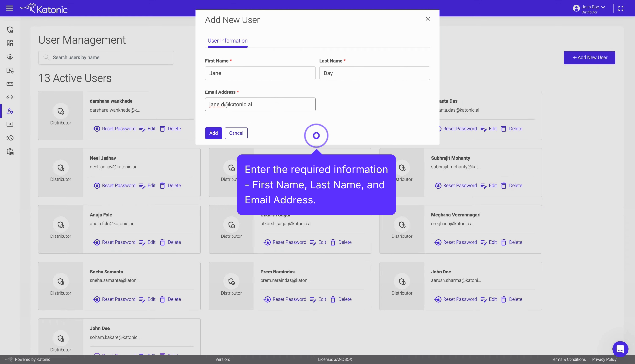The image size is (635, 364).
Task: Select the dashboard grid icon in sidebar
Action: (10, 43)
